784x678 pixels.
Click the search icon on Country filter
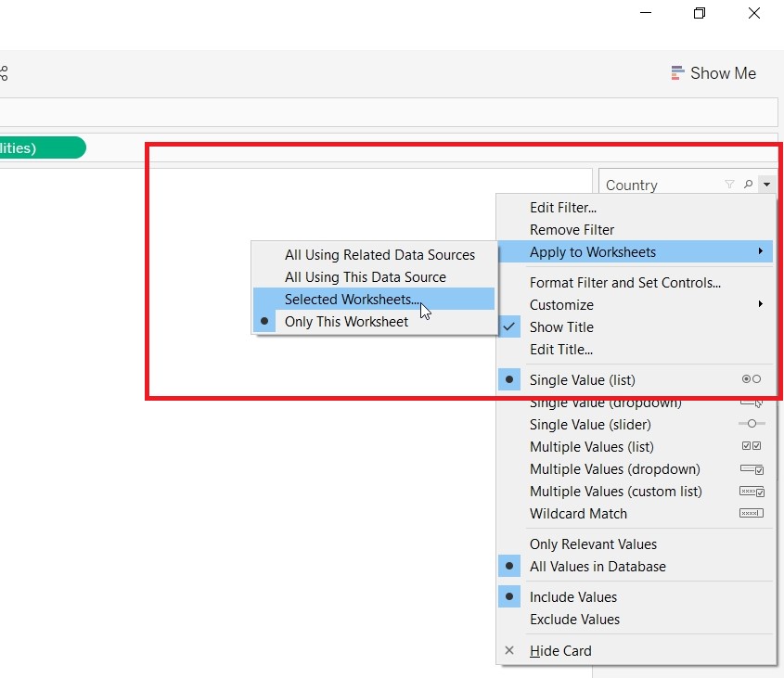749,185
